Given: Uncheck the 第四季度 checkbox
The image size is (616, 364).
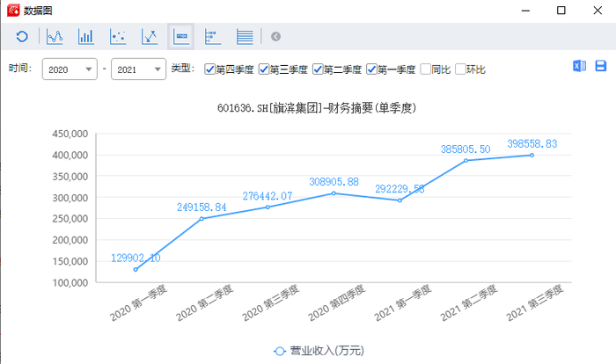Looking at the screenshot, I should (x=209, y=69).
